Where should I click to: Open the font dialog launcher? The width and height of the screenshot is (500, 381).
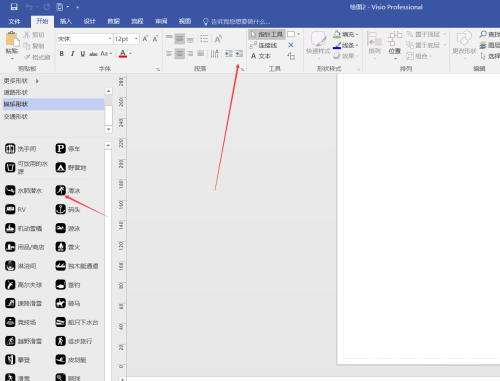click(x=158, y=69)
